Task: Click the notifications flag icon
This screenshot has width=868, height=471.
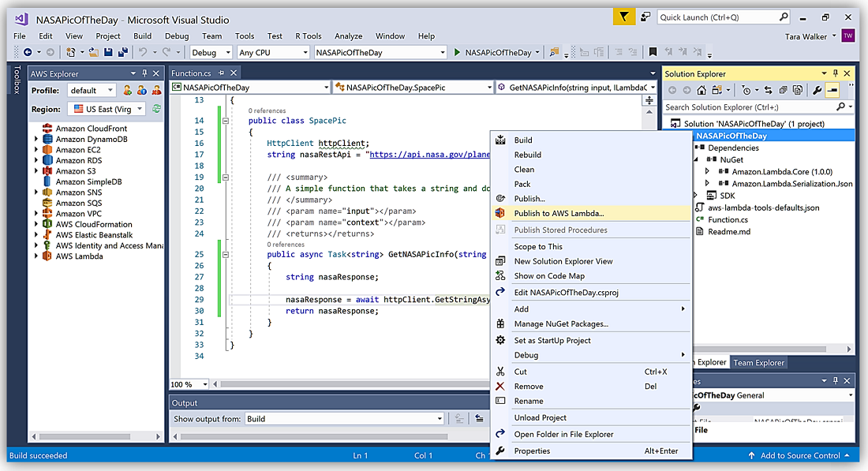Action: pyautogui.click(x=624, y=17)
